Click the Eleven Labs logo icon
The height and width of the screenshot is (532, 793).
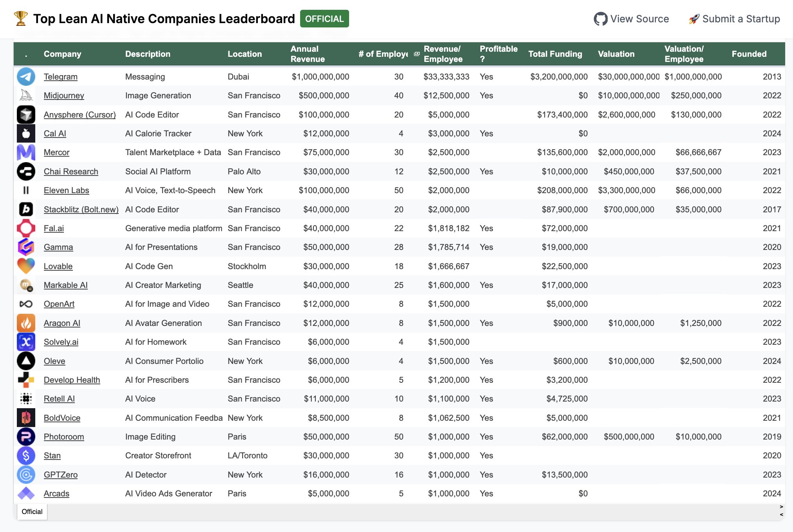coord(26,190)
